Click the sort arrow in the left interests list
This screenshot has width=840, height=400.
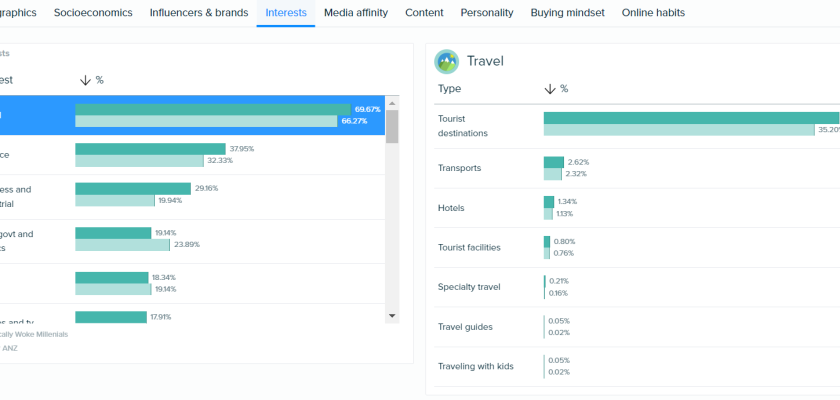click(85, 80)
